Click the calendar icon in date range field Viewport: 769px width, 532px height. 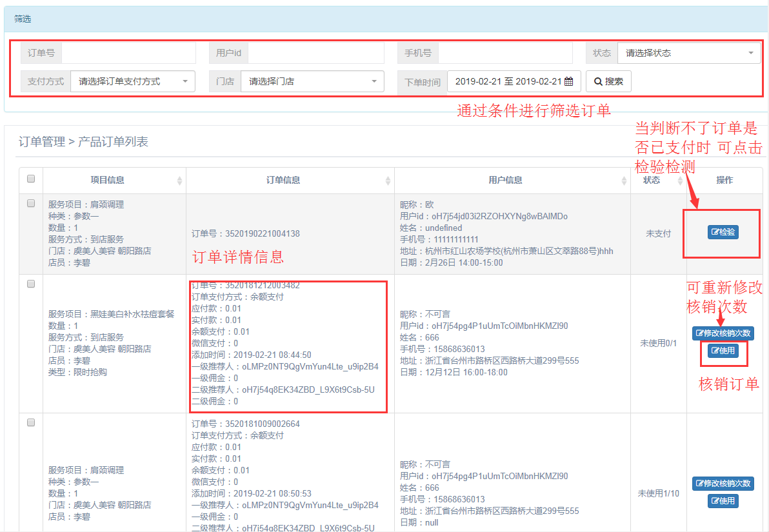click(568, 82)
